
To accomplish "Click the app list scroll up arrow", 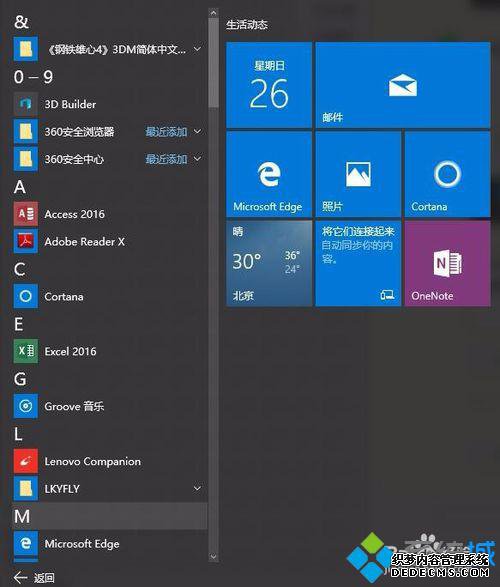I will click(213, 13).
